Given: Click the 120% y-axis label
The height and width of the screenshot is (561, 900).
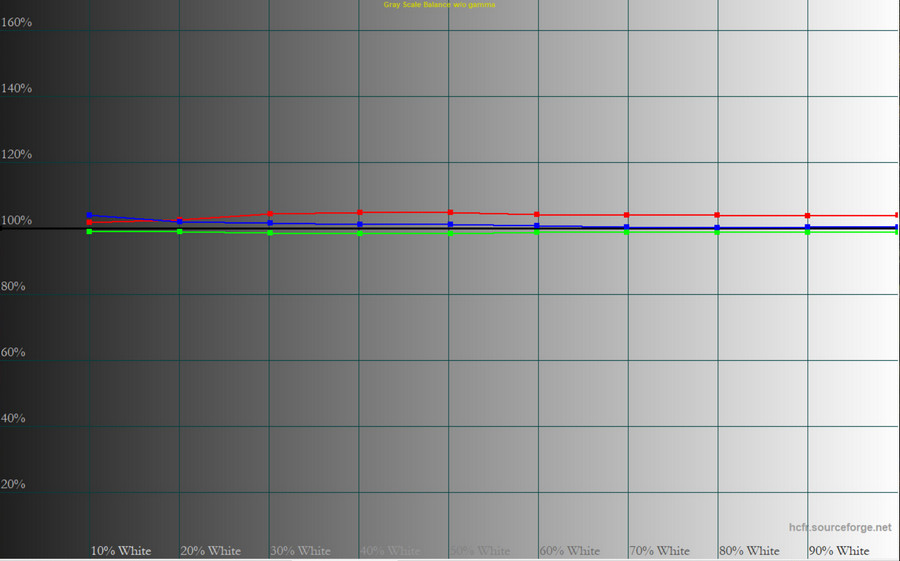Looking at the screenshot, I should pyautogui.click(x=16, y=154).
